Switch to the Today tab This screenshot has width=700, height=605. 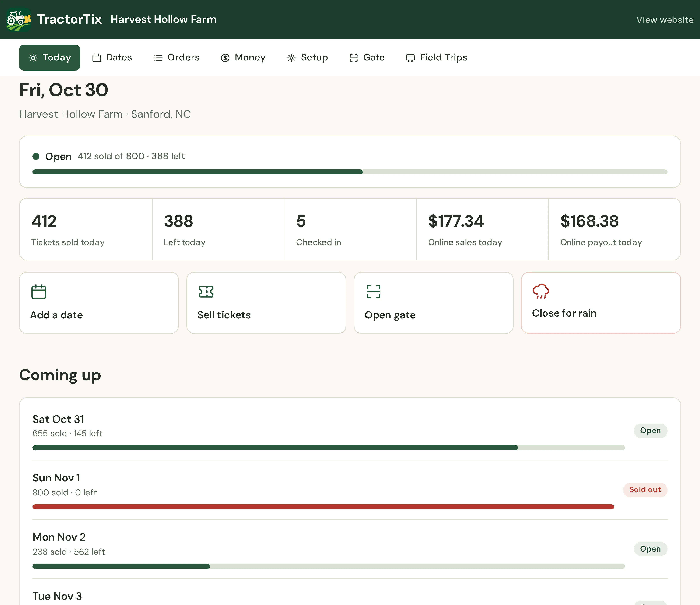(x=50, y=57)
